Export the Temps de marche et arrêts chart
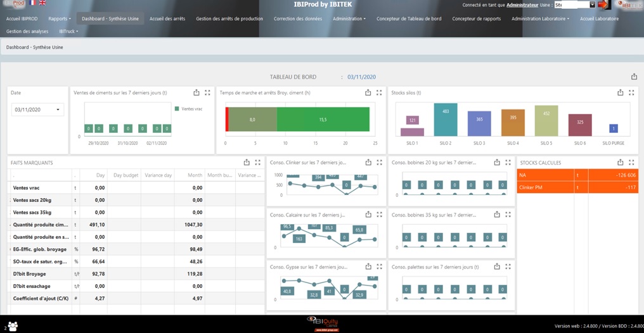644x333 pixels. 368,92
